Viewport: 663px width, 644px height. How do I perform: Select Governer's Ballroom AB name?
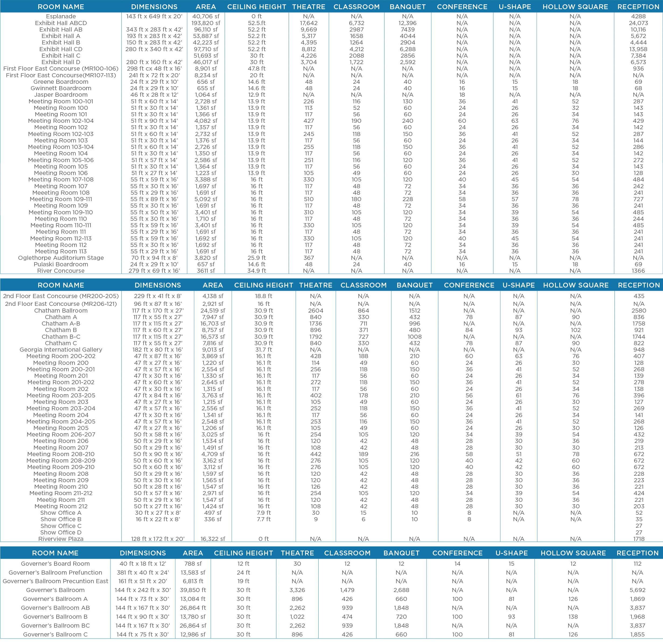55,608
